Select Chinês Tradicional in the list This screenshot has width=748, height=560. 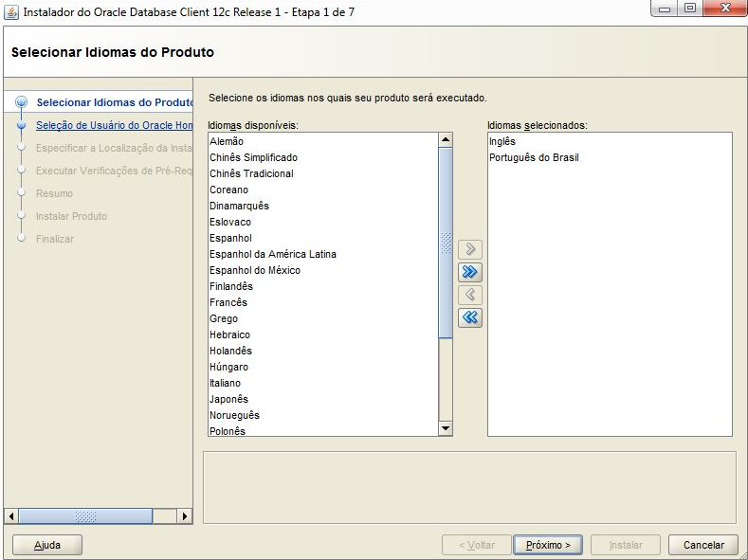coord(323,174)
